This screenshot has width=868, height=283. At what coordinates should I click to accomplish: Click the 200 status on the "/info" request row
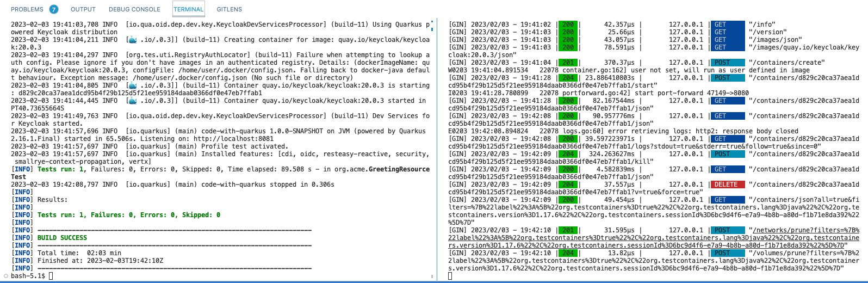(568, 24)
